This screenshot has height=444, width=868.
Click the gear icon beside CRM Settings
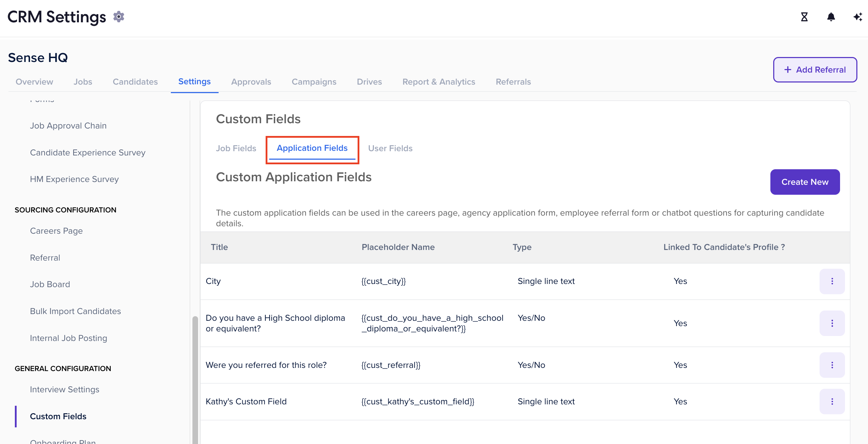point(119,17)
